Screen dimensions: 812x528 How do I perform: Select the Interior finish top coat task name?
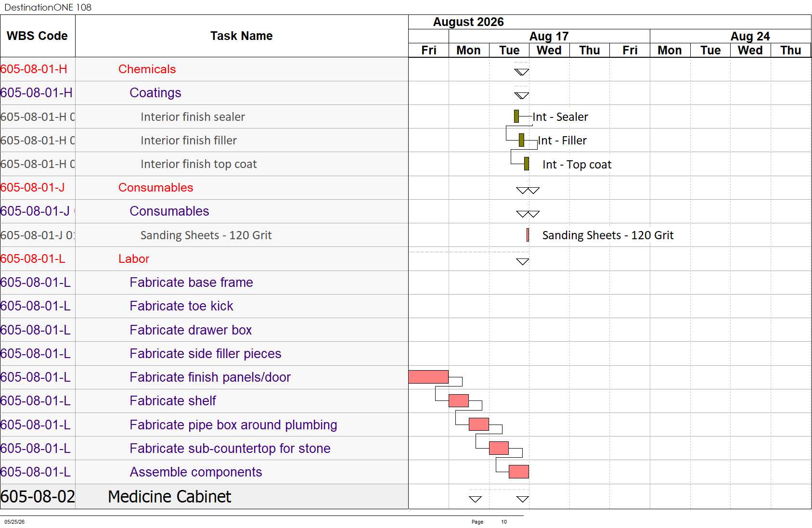(199, 164)
